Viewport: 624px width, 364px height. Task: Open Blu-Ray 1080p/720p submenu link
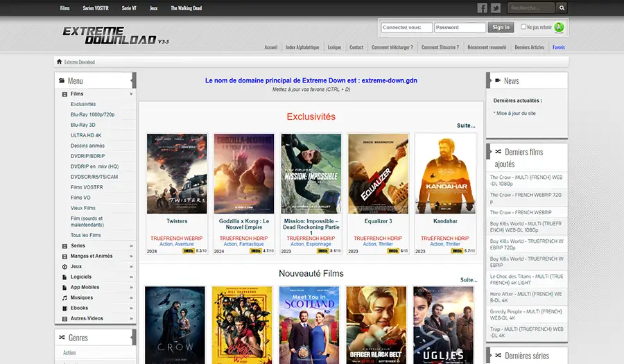(x=92, y=114)
